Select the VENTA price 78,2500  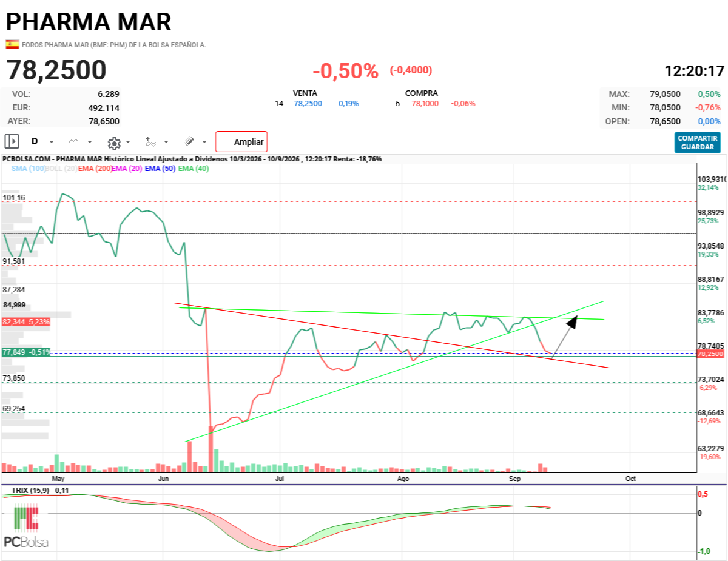point(308,104)
